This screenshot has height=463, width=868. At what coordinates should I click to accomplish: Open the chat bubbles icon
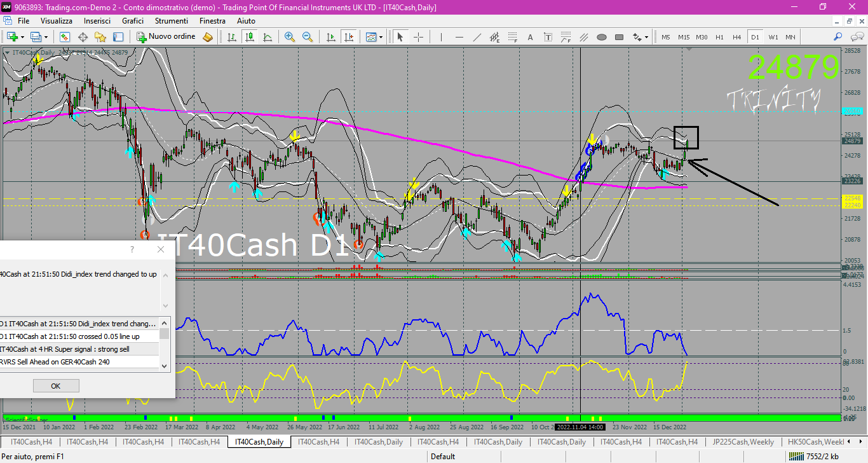point(857,37)
